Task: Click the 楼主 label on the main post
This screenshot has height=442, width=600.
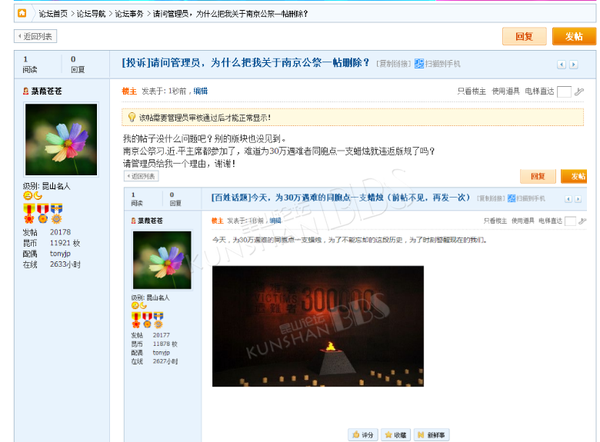Action: [129, 91]
